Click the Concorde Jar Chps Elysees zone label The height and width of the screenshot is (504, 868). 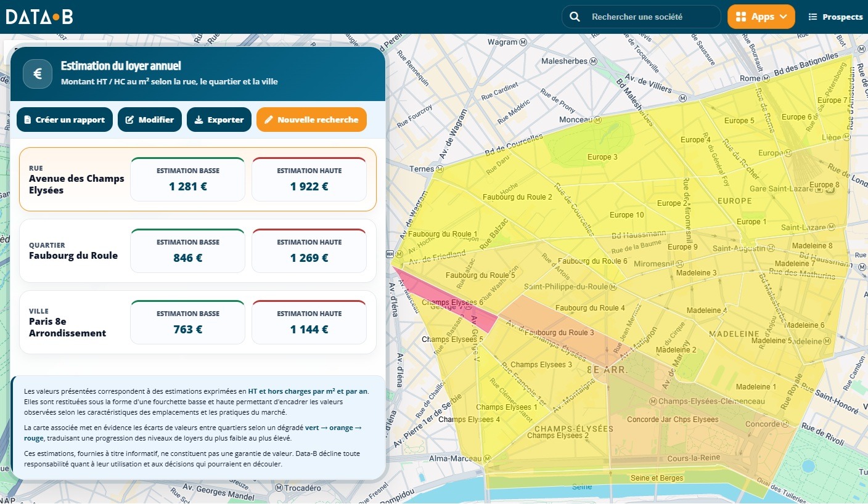[x=673, y=420]
